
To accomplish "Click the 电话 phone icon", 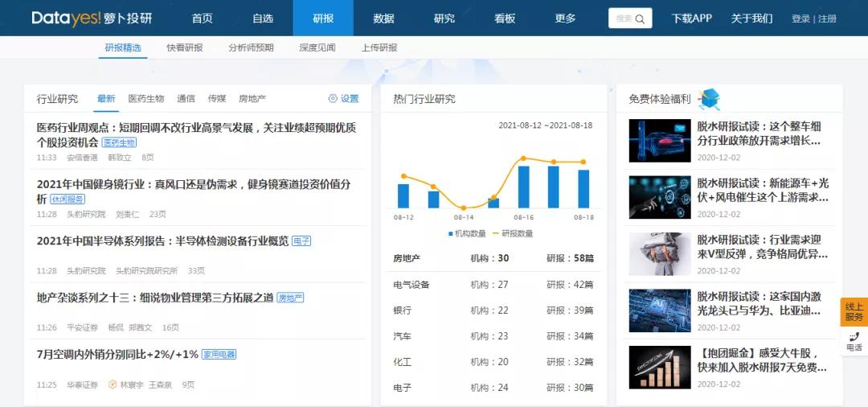I will (x=854, y=336).
